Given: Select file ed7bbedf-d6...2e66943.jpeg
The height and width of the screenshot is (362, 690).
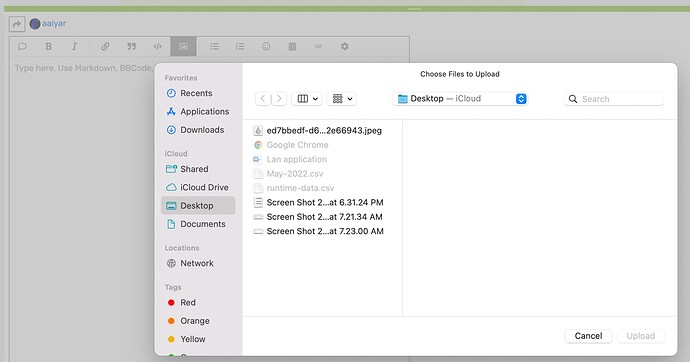Looking at the screenshot, I should point(322,131).
